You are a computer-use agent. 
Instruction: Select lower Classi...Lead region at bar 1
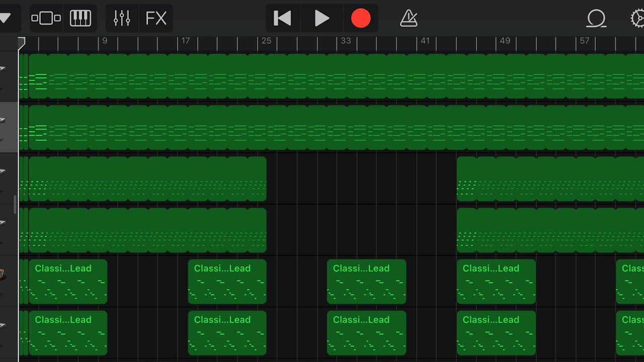pos(68,333)
